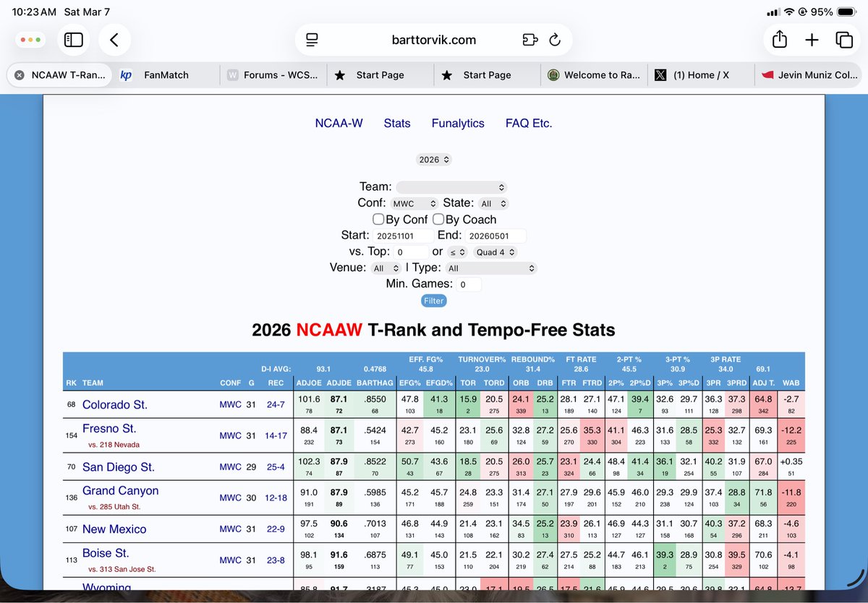Go back with the back arrow

click(114, 40)
